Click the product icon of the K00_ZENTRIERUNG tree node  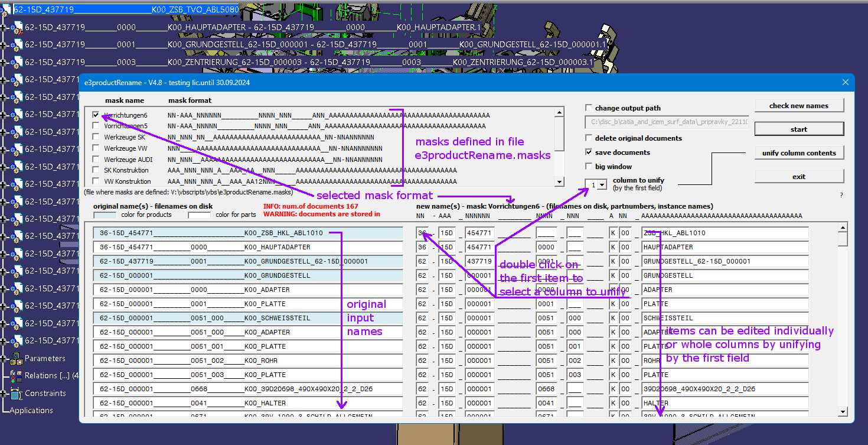(x=18, y=62)
